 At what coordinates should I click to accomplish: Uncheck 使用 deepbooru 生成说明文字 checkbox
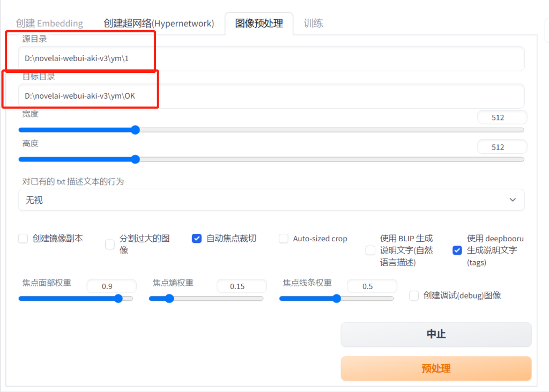(457, 250)
